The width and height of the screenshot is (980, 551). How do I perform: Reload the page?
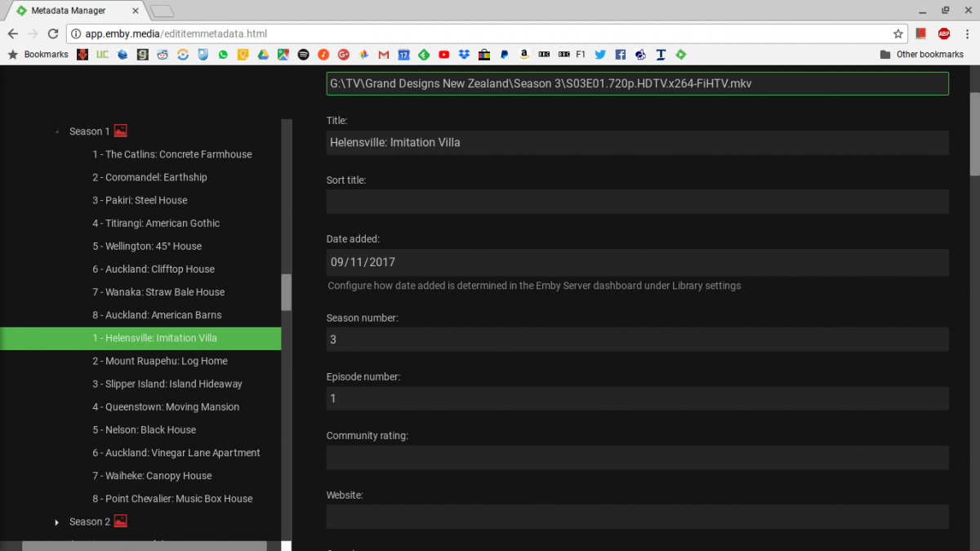[53, 33]
